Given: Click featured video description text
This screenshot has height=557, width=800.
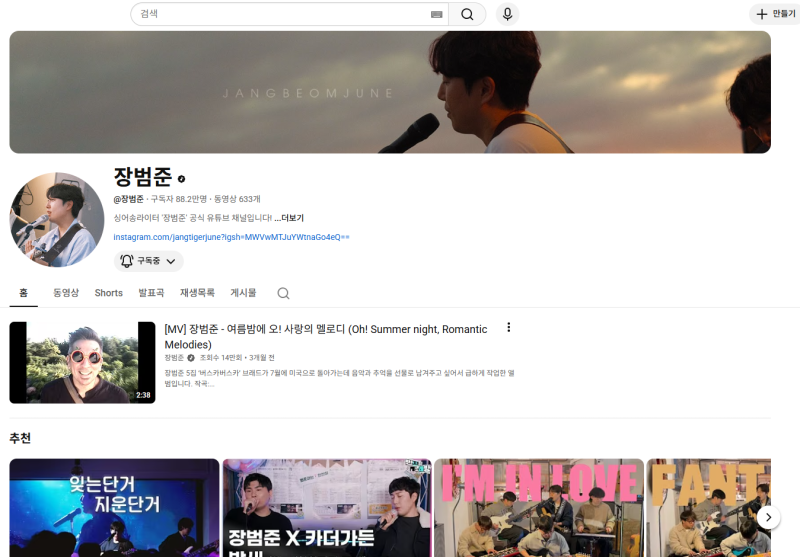Looking at the screenshot, I should tap(339, 378).
